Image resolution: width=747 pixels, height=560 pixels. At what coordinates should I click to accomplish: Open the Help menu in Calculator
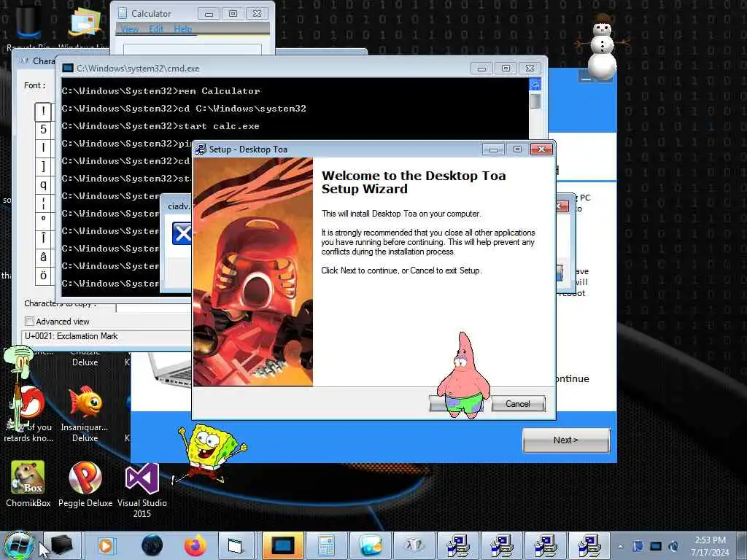(182, 29)
